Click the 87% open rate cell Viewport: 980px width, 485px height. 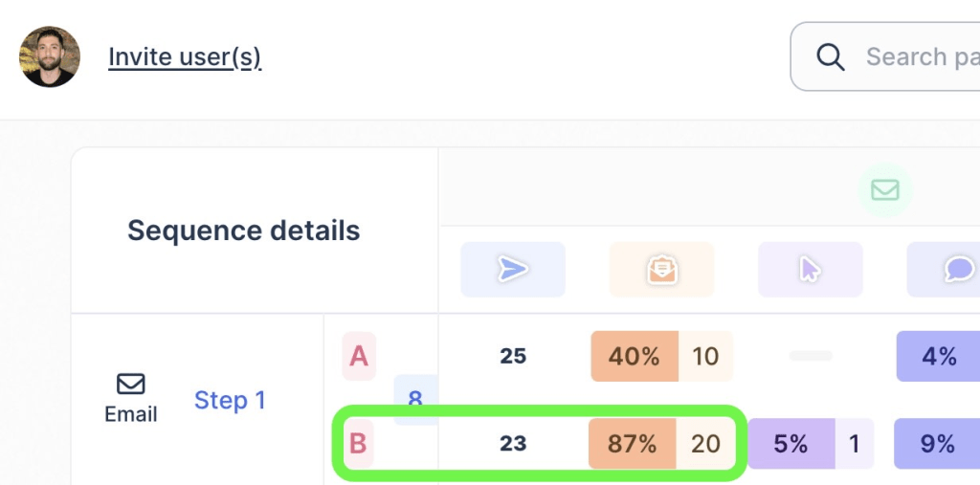(x=632, y=444)
